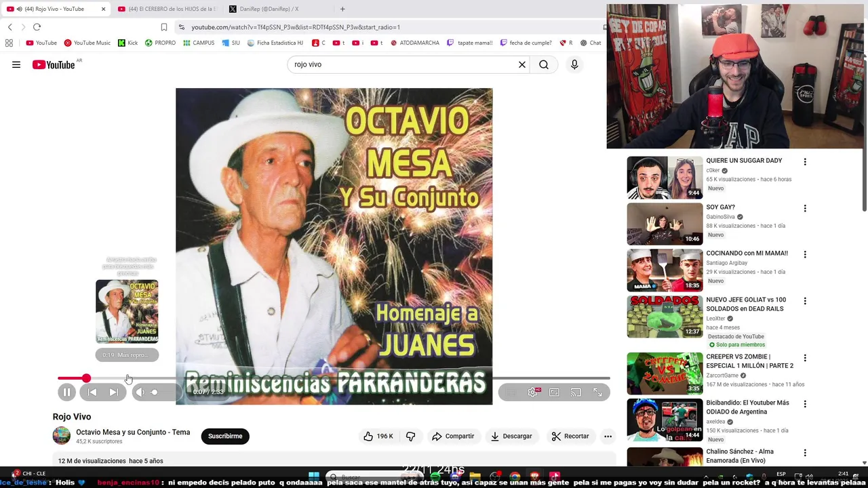Dislike the Rojo Vivo video

tap(410, 436)
